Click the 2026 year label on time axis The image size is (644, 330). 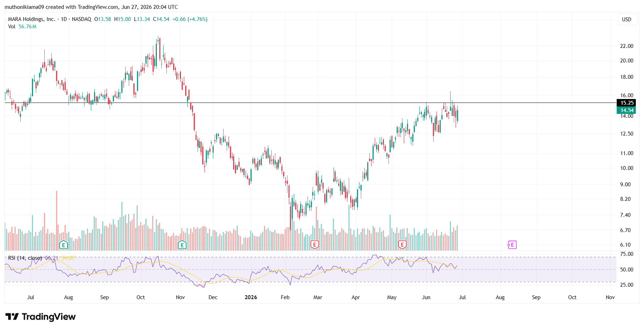[251, 297]
